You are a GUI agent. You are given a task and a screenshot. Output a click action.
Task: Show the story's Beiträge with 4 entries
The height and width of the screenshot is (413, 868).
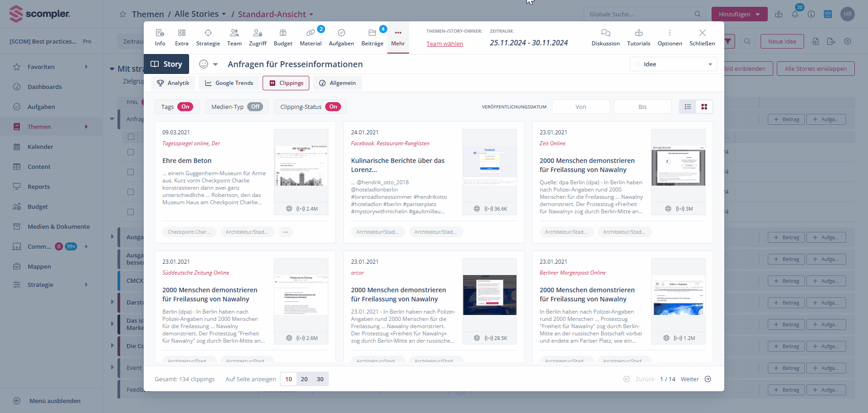point(372,37)
